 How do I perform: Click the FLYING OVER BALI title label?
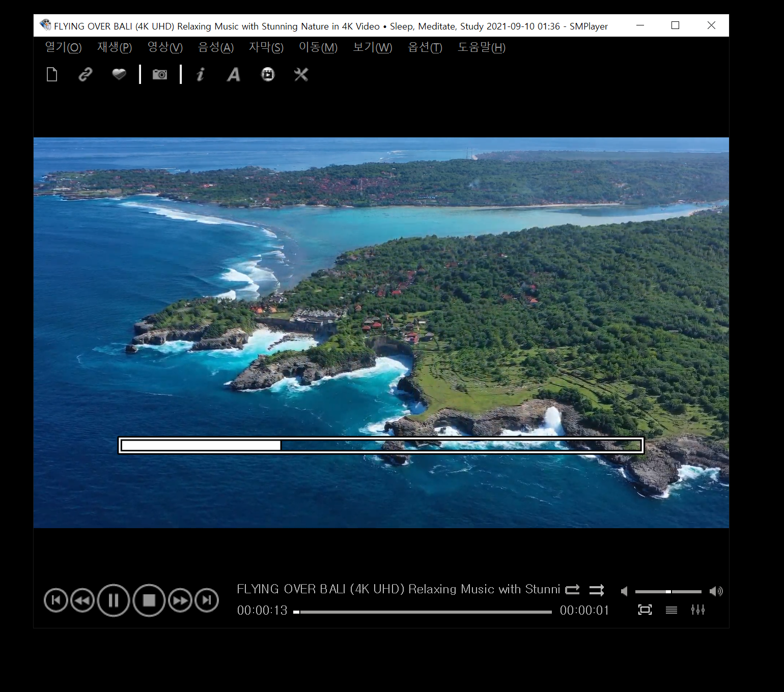click(x=399, y=589)
